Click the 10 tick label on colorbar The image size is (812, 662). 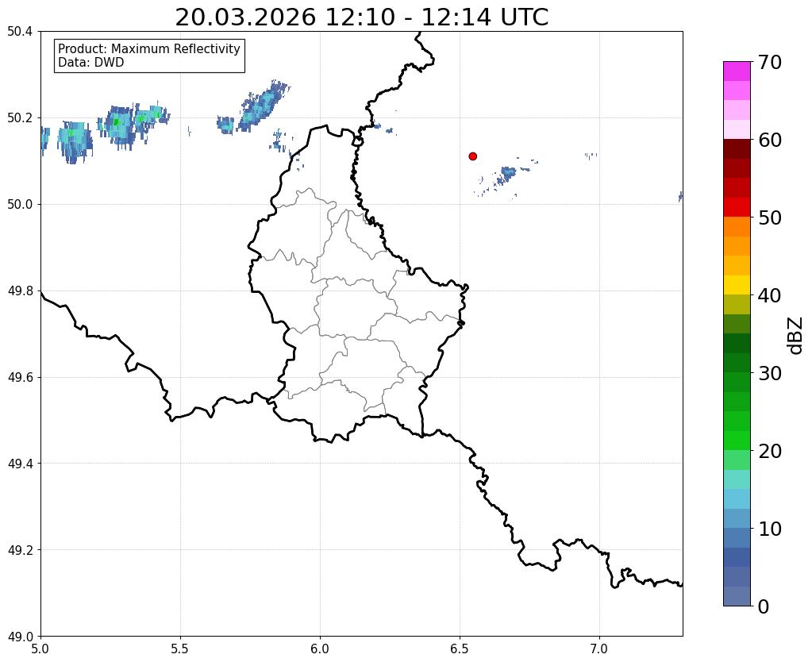(770, 529)
